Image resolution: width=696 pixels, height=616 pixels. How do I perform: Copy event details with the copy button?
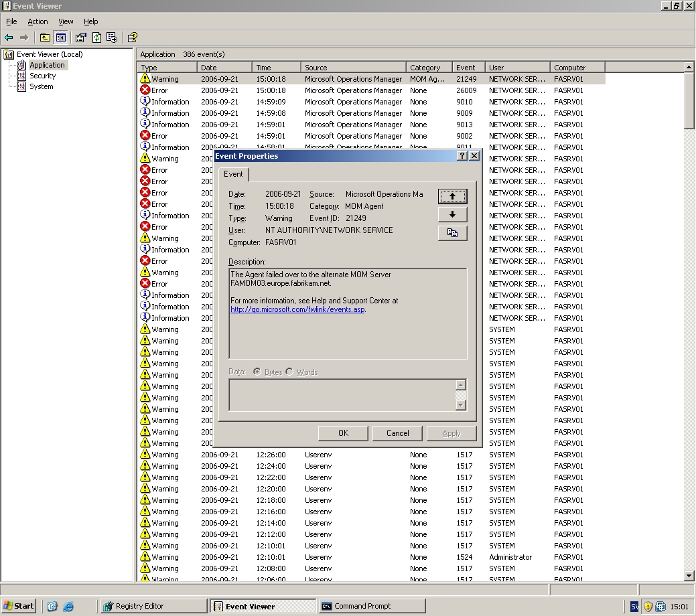click(452, 233)
